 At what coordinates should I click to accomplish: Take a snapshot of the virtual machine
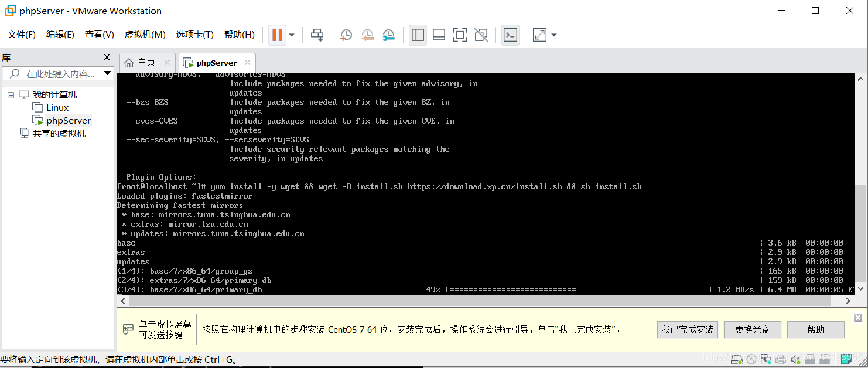[346, 35]
